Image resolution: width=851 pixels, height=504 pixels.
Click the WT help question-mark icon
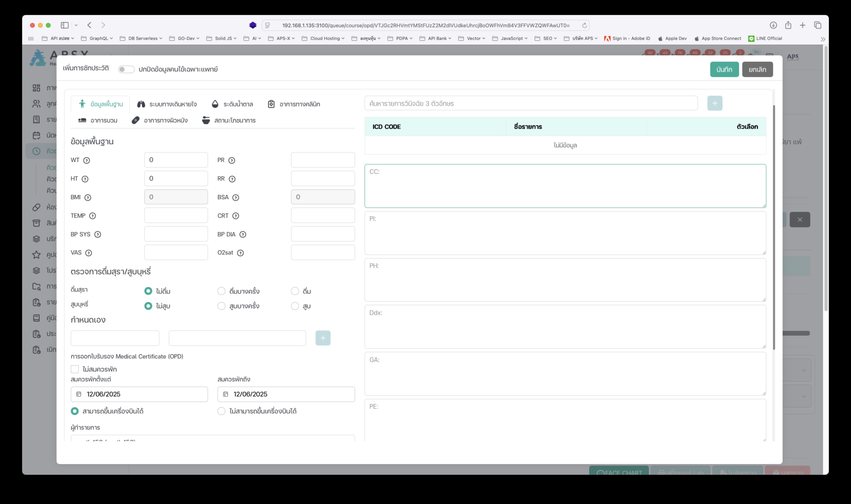(87, 160)
